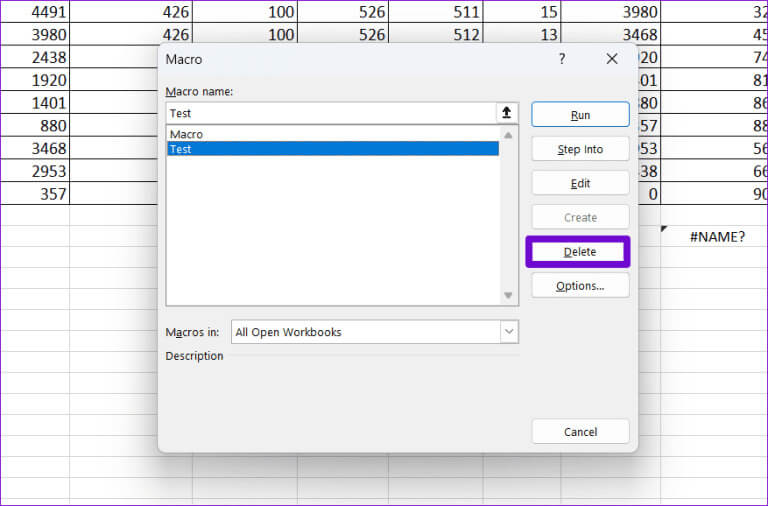Click the "All Open Workbooks" combo box
Screen dimensions: 768x506
click(x=365, y=332)
